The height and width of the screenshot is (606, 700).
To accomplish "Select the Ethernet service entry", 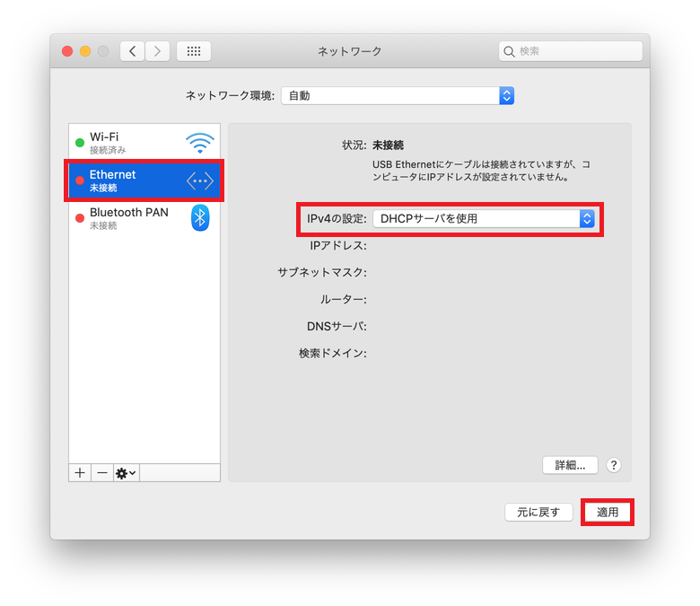I will tap(144, 180).
